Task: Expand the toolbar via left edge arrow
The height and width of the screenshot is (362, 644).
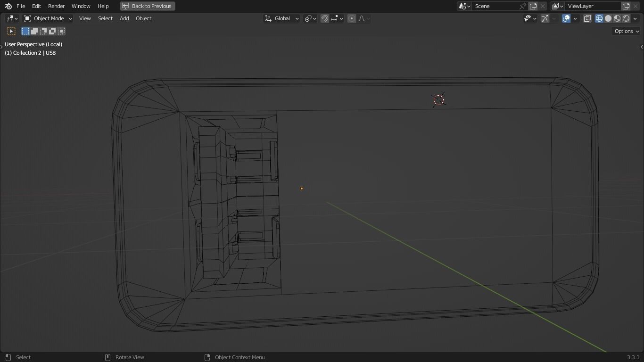Action: tap(1, 47)
